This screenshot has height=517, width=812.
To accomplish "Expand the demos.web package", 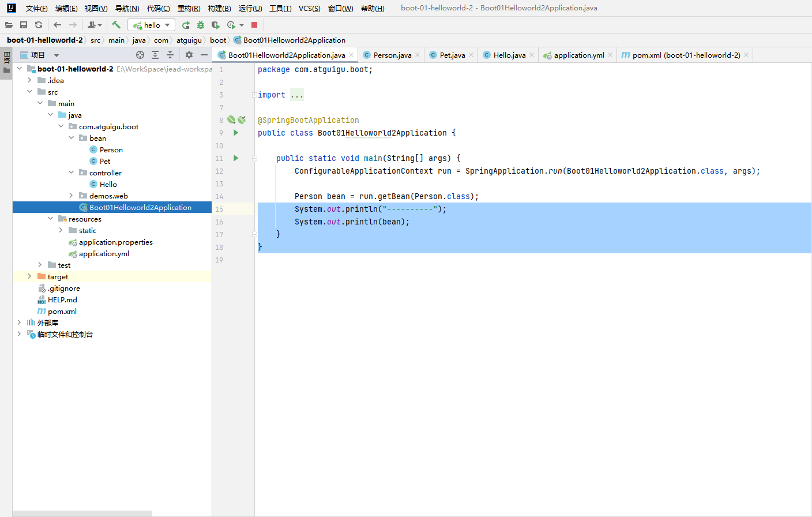I will point(71,196).
